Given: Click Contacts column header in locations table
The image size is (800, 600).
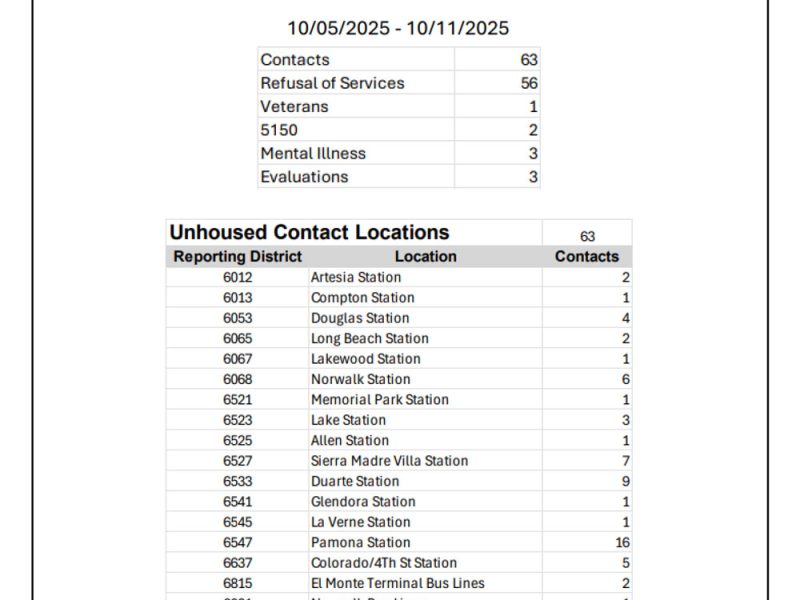Looking at the screenshot, I should 587,256.
